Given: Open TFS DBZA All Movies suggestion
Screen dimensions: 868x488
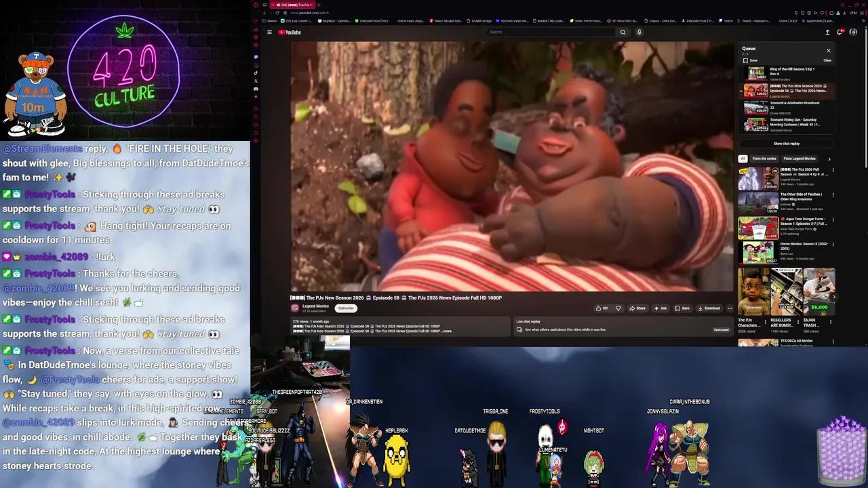Looking at the screenshot, I should pos(787,342).
